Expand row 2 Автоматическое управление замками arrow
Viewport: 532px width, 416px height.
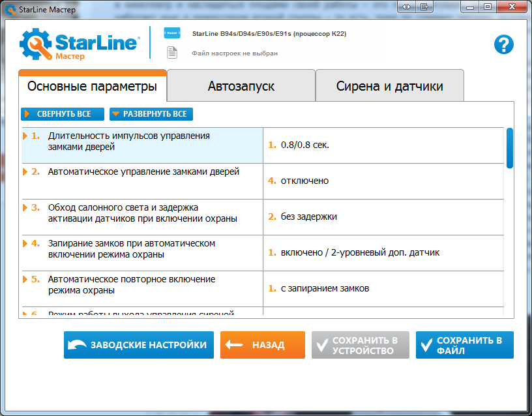(x=25, y=171)
